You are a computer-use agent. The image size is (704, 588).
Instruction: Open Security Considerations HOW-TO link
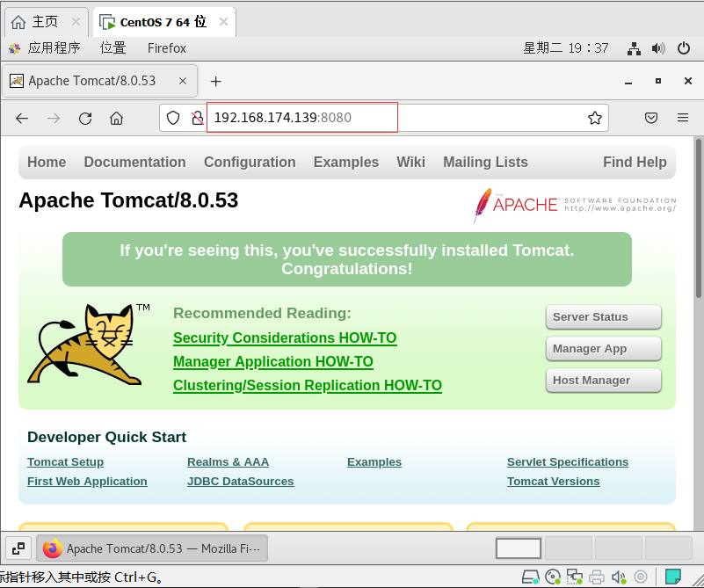coord(285,338)
